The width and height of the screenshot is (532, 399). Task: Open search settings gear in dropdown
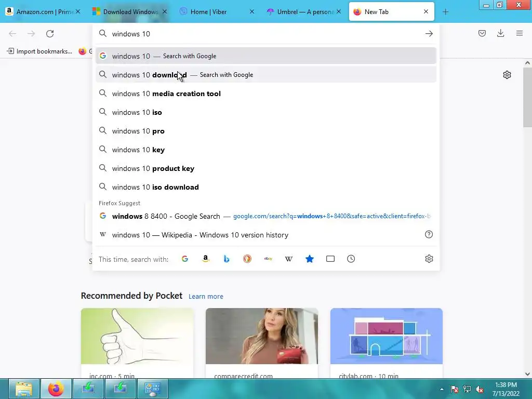point(429,259)
